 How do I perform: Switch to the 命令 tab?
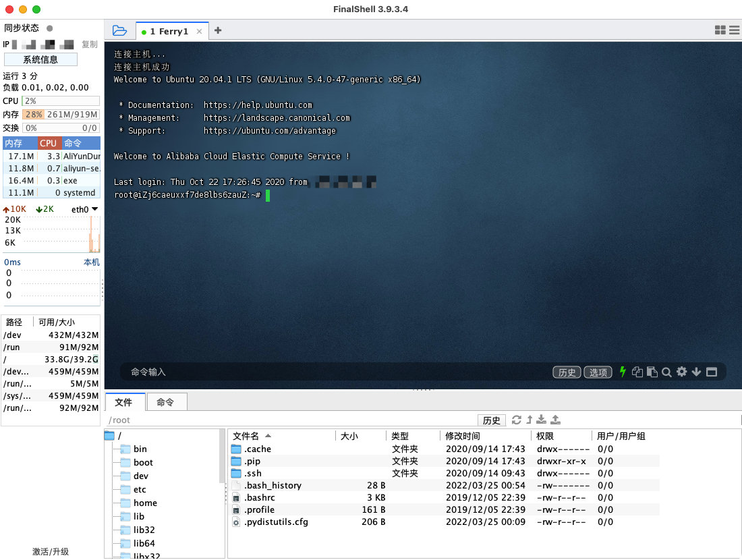pyautogui.click(x=165, y=402)
